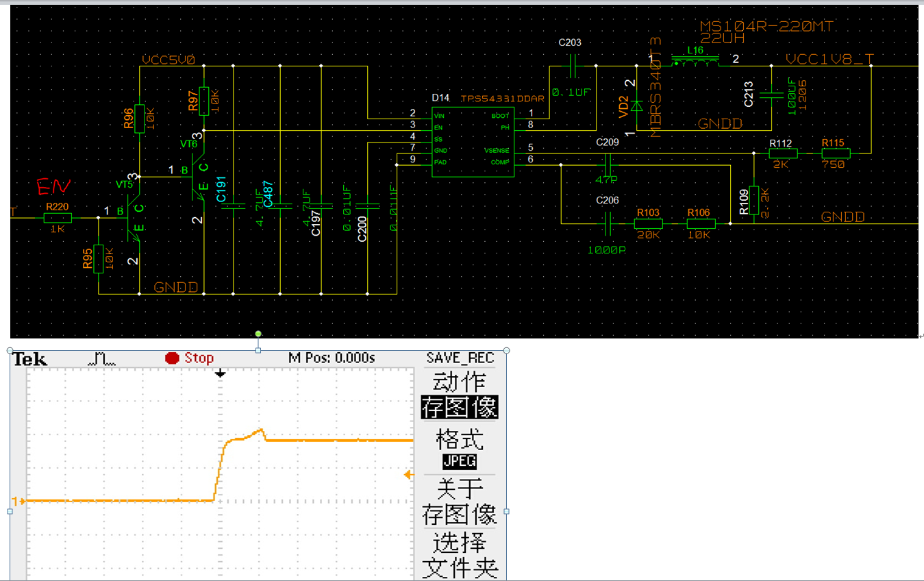Select the highlighted 存图像 option
924x581 pixels.
point(459,408)
